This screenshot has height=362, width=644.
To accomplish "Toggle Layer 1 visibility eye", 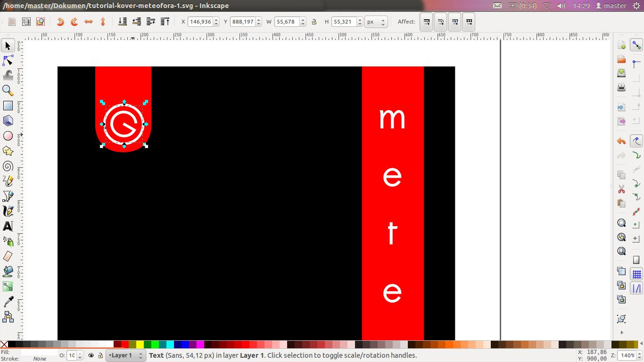I will click(x=91, y=355).
